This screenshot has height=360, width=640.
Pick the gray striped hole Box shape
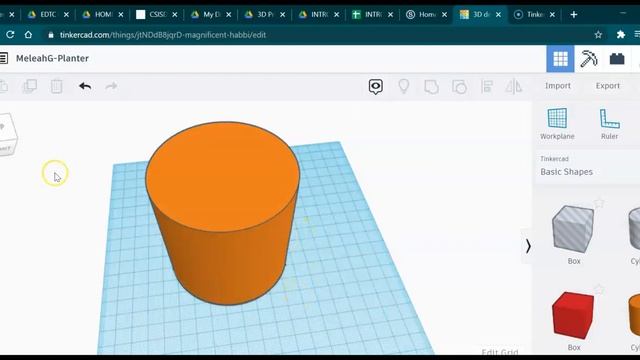tap(573, 229)
